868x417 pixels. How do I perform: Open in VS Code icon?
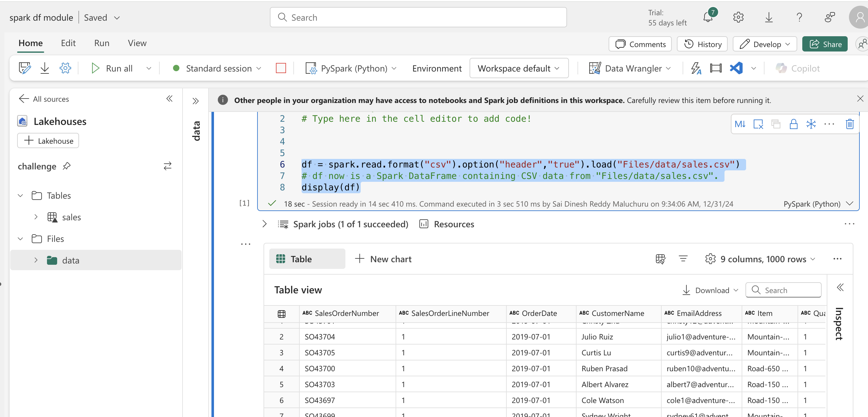click(736, 68)
